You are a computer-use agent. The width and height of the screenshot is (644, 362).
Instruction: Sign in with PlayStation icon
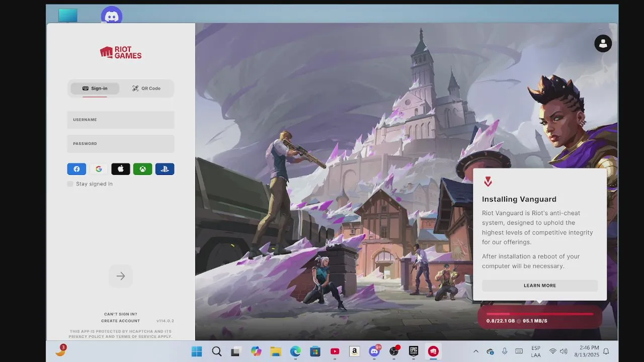coord(165,169)
